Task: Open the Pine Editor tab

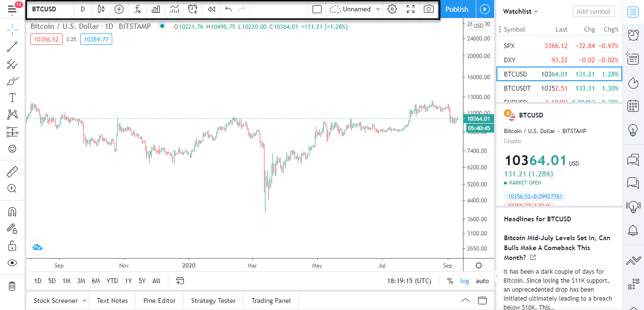Action: (x=159, y=301)
